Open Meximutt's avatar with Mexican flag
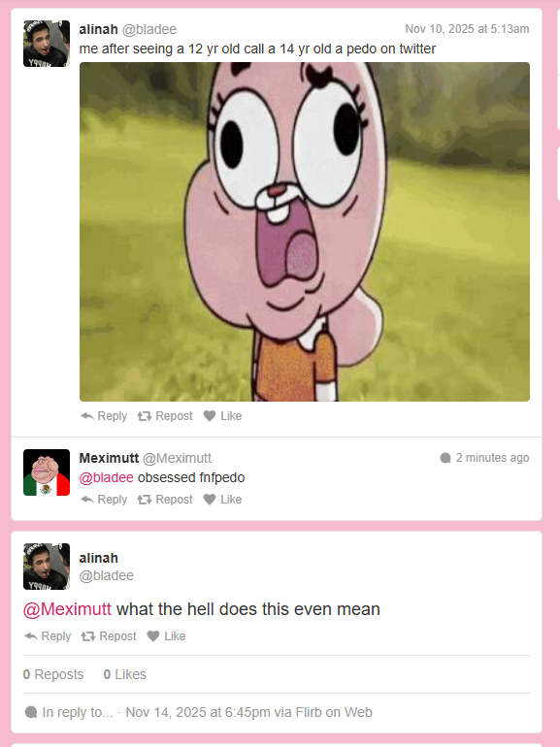 click(47, 472)
